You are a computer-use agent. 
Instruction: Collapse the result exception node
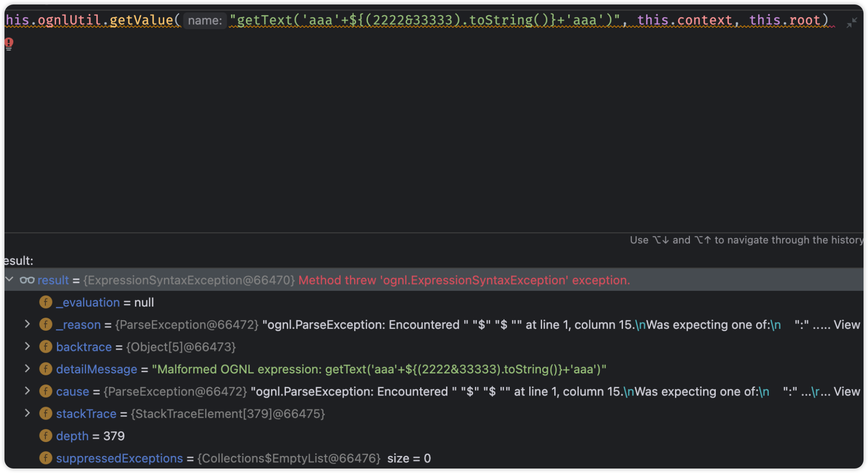pos(9,280)
